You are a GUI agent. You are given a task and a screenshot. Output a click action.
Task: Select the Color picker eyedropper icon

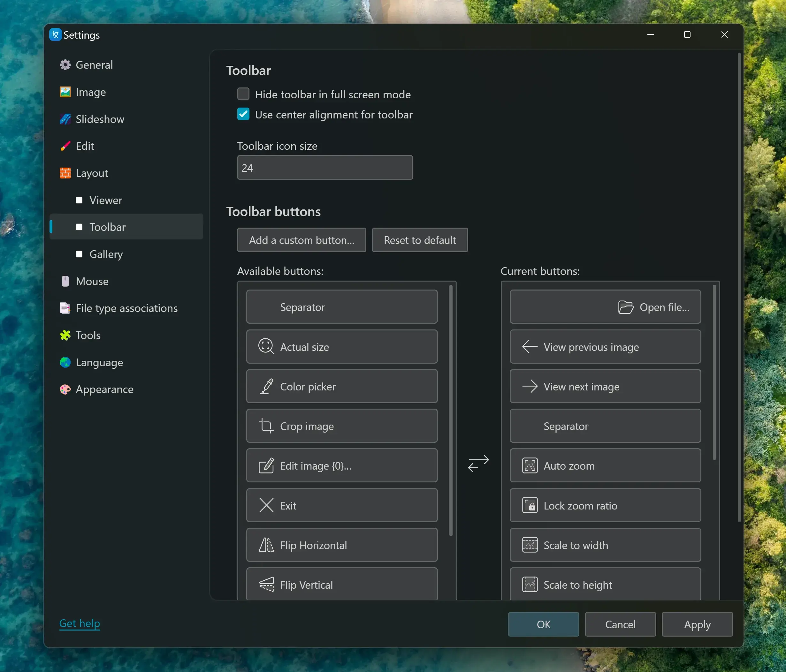[266, 386]
